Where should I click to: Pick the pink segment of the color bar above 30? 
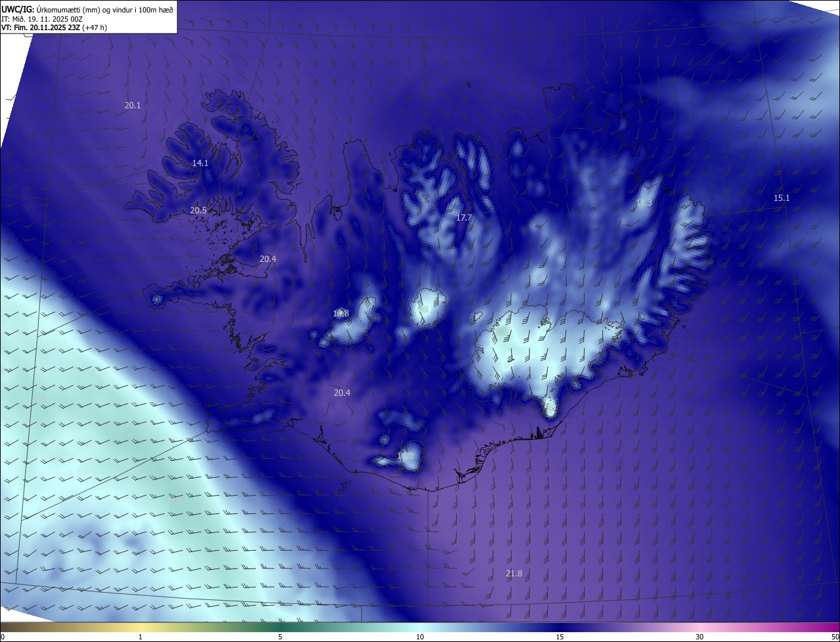click(x=700, y=628)
